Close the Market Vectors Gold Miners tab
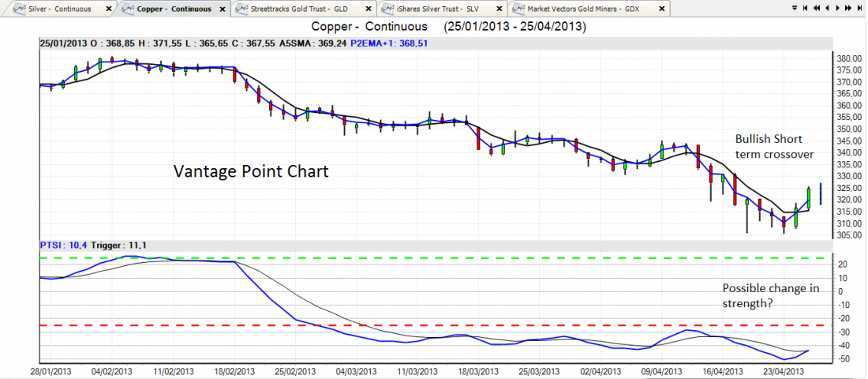 (x=660, y=9)
